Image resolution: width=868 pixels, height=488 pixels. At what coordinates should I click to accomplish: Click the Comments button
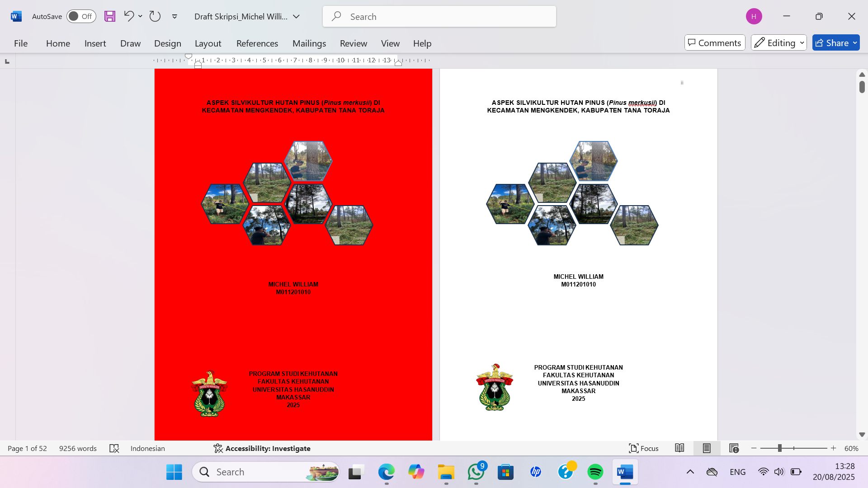tap(715, 43)
